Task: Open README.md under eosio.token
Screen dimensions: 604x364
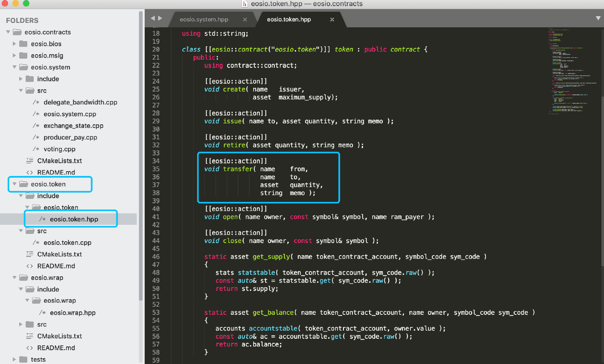Action: 56,266
